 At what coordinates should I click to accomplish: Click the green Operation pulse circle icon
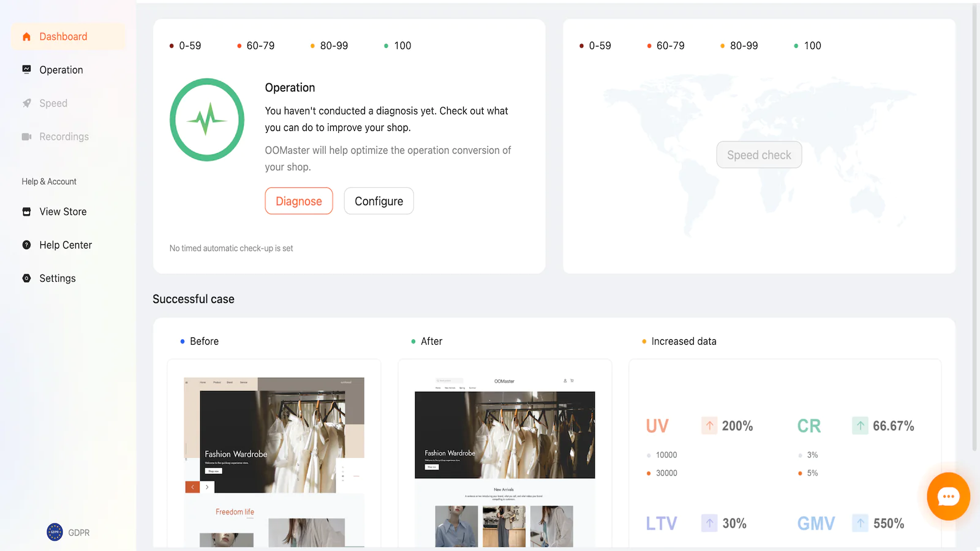(207, 120)
